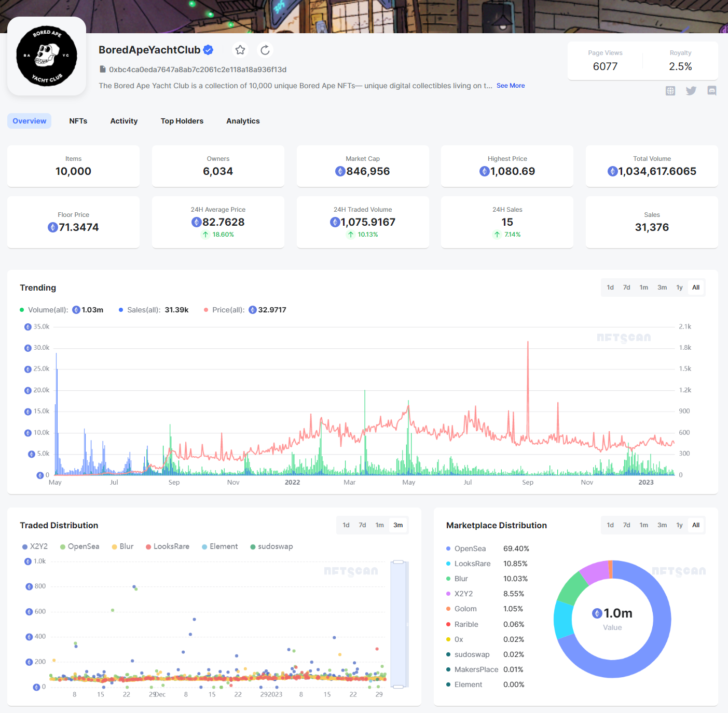728x713 pixels.
Task: Open the collection website globe icon
Action: tap(670, 91)
